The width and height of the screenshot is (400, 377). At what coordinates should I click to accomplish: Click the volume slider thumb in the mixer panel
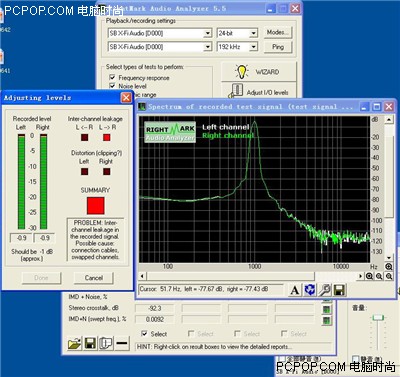378,318
